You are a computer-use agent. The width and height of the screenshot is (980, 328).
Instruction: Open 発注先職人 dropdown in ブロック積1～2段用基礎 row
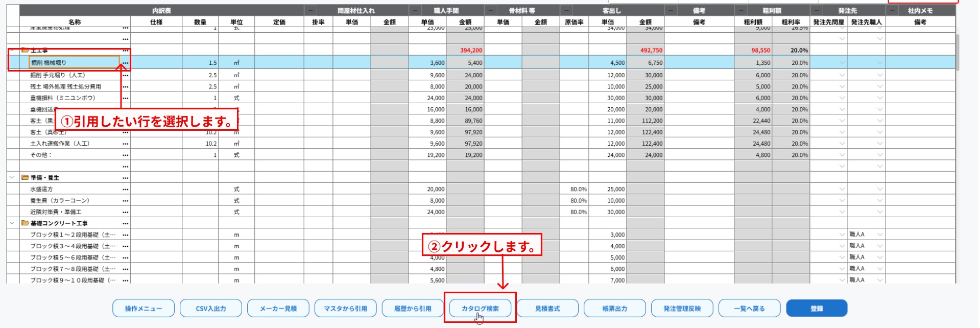point(880,235)
